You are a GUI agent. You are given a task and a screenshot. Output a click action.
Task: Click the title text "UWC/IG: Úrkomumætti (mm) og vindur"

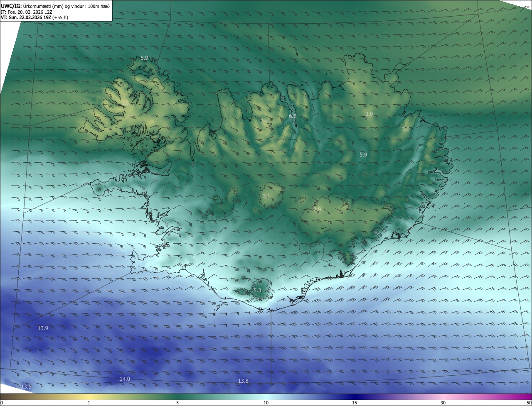click(x=43, y=6)
